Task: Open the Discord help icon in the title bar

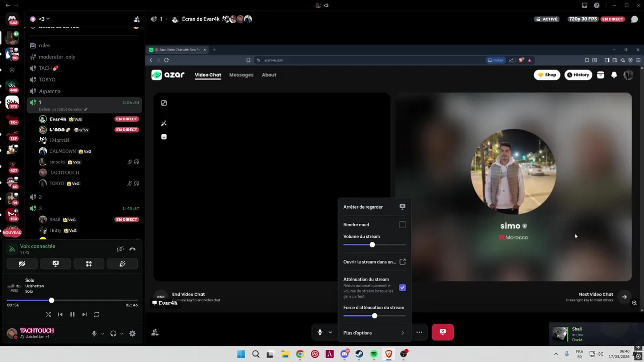Action: [x=597, y=6]
